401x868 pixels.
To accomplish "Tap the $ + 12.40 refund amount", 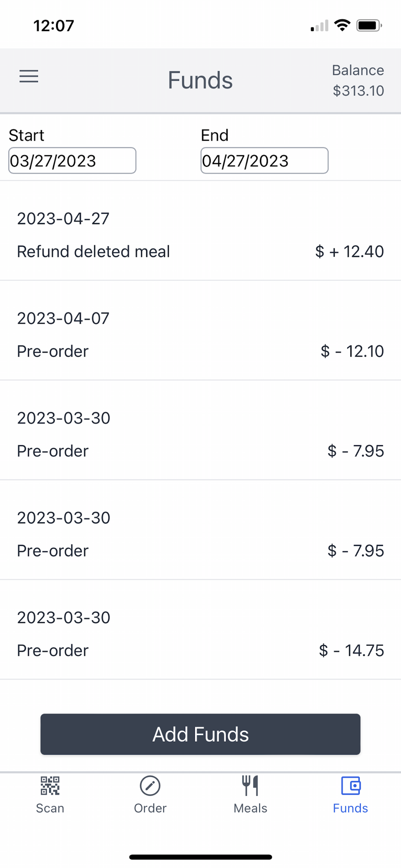I will tap(349, 252).
